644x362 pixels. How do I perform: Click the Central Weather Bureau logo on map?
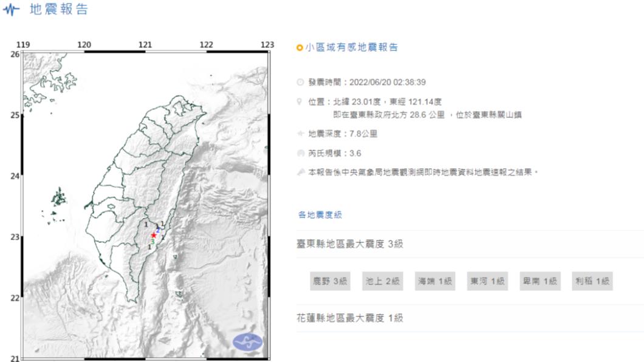click(248, 342)
